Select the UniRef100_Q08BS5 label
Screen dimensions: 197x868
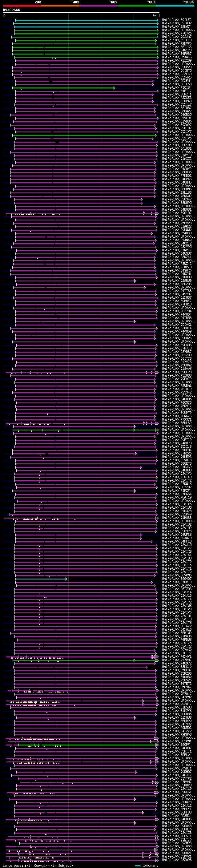[177, 172]
